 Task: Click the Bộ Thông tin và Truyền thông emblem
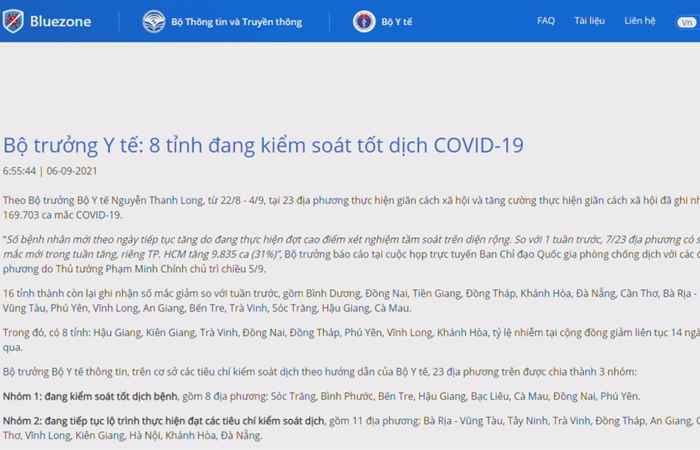154,21
